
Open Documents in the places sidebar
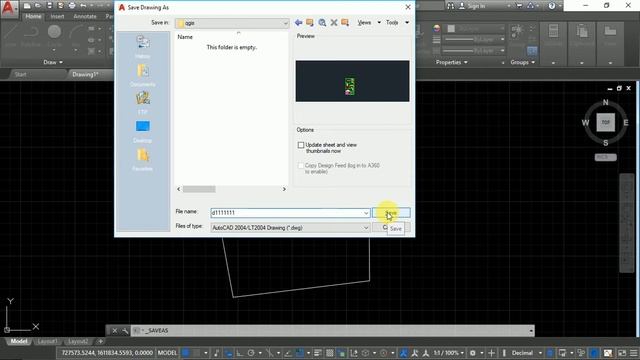[142, 75]
